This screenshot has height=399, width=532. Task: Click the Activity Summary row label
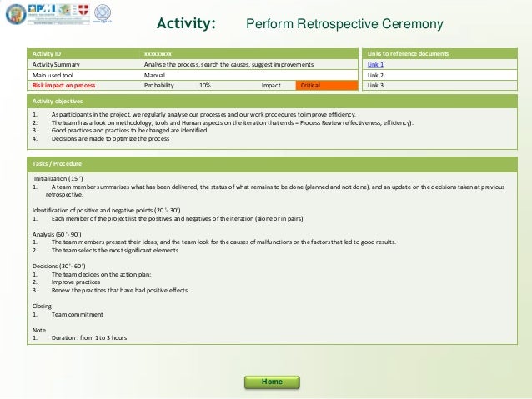pyautogui.click(x=56, y=64)
